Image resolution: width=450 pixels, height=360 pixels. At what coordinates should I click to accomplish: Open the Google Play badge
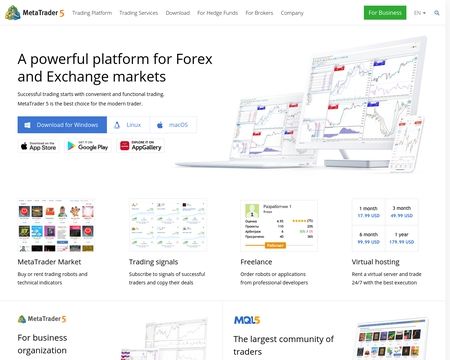88,146
